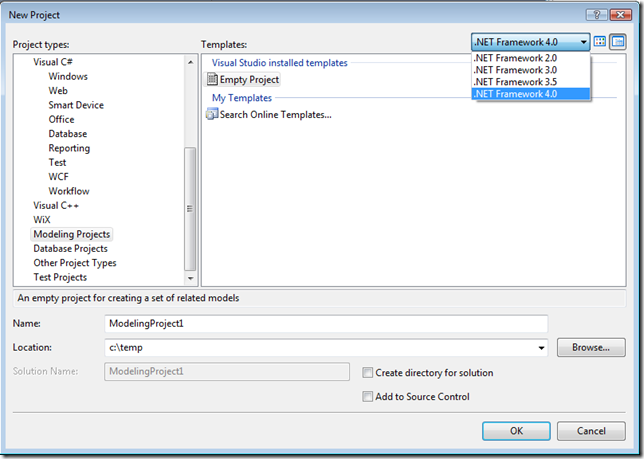Click project types scroll up arrow
The height and width of the screenshot is (459, 644).
(190, 62)
